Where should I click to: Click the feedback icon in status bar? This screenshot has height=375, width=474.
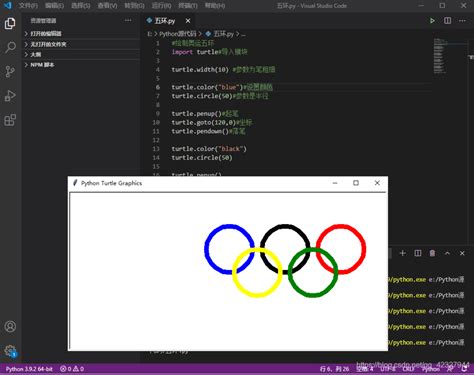point(450,369)
